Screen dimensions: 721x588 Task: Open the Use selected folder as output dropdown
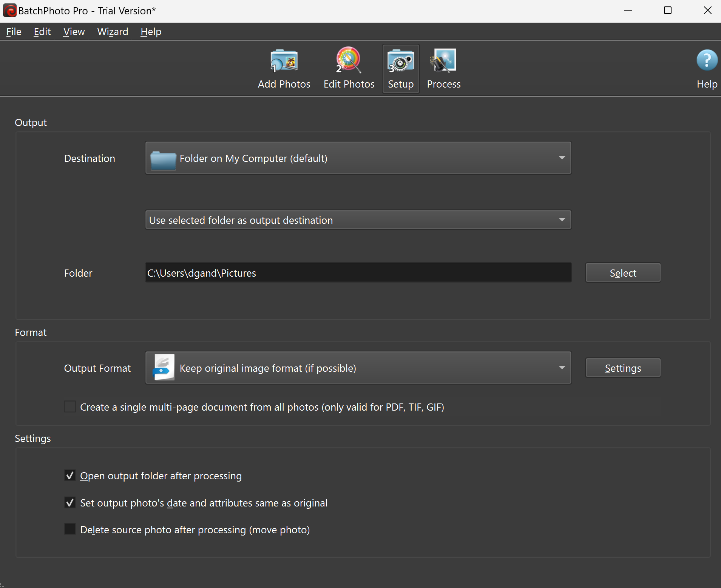pyautogui.click(x=358, y=220)
